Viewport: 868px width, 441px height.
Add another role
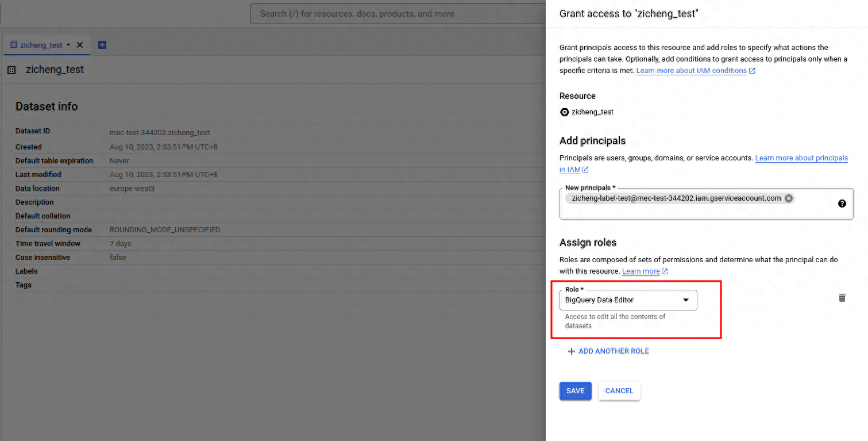click(608, 351)
